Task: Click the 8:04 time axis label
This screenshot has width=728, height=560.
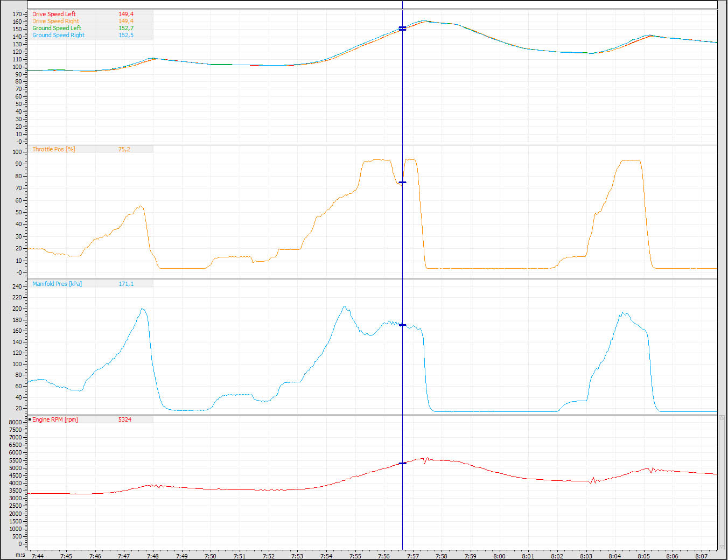Action: pyautogui.click(x=614, y=556)
